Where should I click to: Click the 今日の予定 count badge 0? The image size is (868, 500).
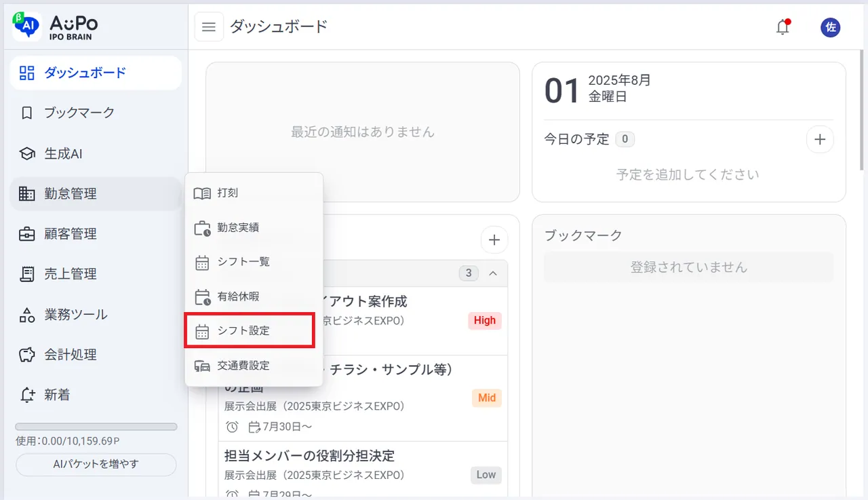pyautogui.click(x=625, y=140)
